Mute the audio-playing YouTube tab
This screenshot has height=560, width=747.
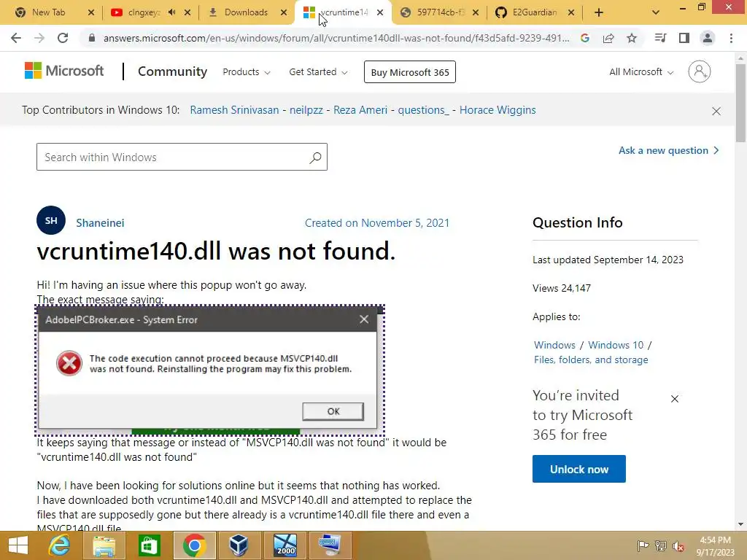[x=172, y=12]
